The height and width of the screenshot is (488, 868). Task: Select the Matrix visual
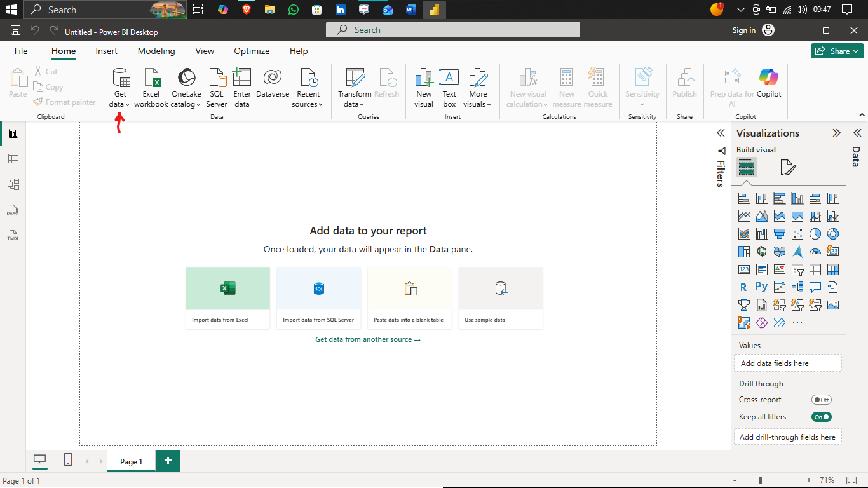click(x=833, y=269)
